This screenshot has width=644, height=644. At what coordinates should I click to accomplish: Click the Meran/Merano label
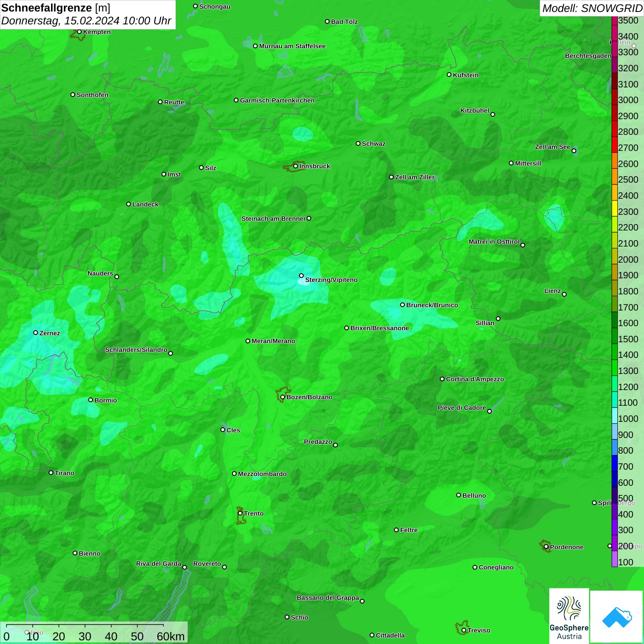tap(273, 341)
